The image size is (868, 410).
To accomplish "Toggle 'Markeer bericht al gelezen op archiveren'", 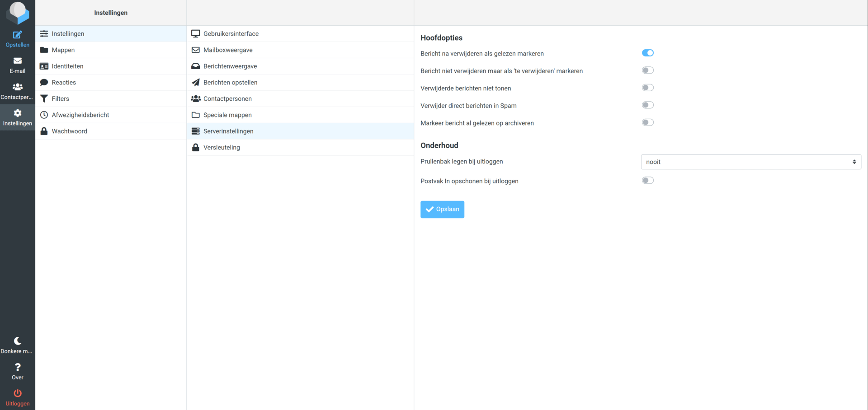I will (648, 123).
